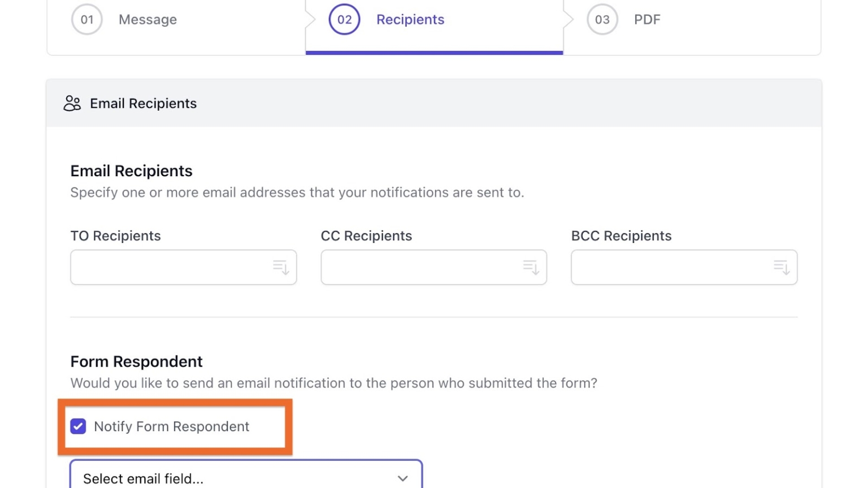
Task: Click the people icon beside Email Recipients
Action: click(x=72, y=103)
